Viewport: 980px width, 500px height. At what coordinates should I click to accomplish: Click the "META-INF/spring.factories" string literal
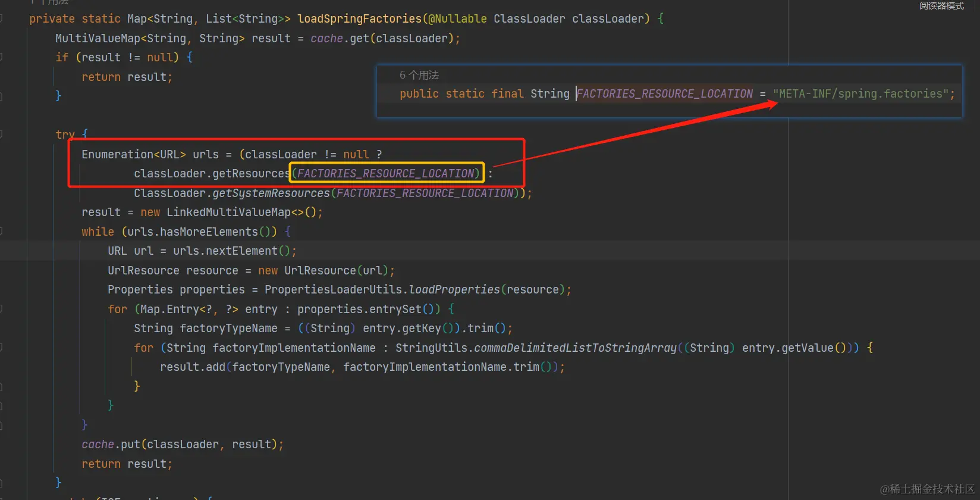(861, 94)
